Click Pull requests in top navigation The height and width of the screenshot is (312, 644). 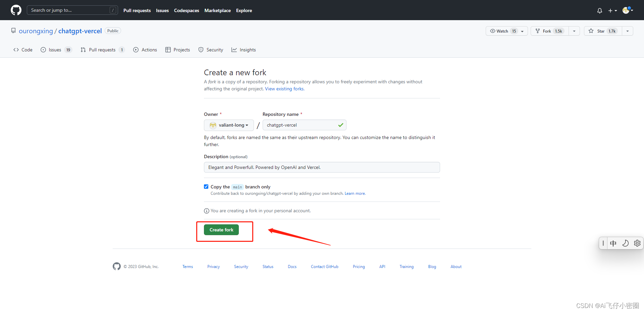click(137, 10)
